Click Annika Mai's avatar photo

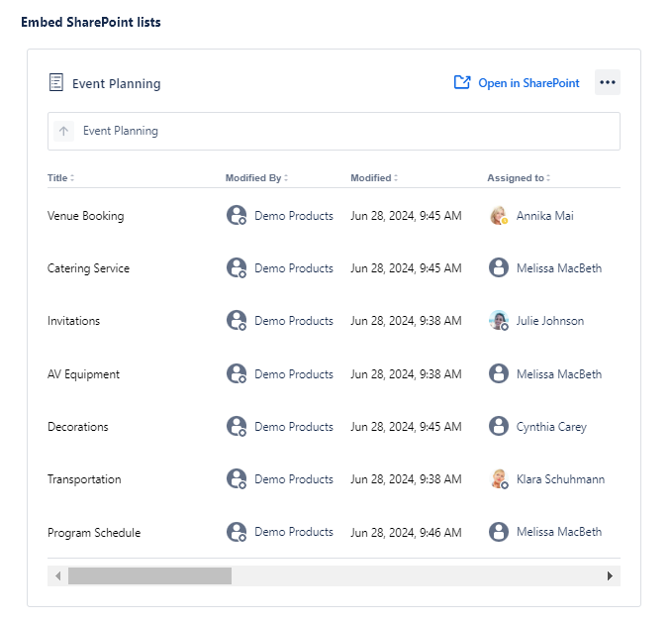[499, 216]
